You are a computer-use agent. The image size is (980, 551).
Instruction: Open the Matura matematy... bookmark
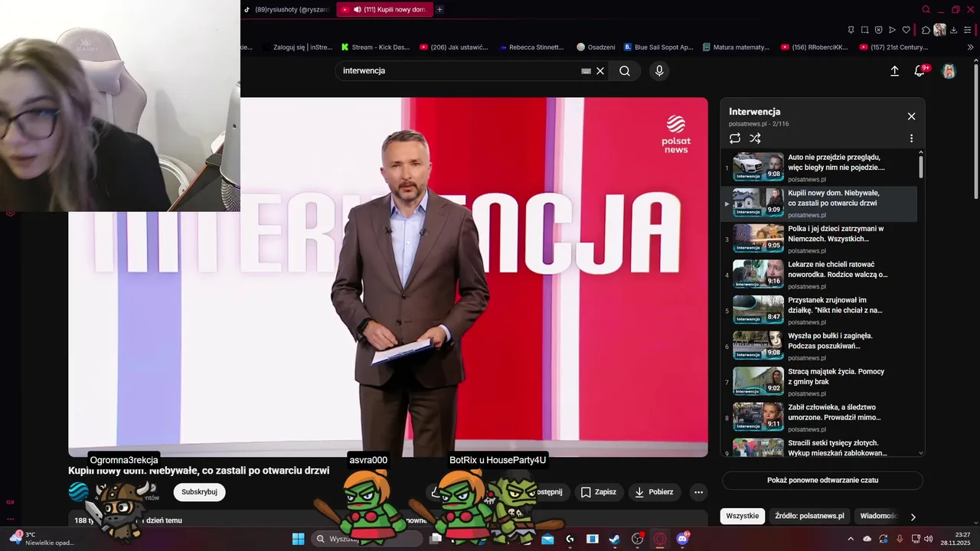click(x=736, y=47)
